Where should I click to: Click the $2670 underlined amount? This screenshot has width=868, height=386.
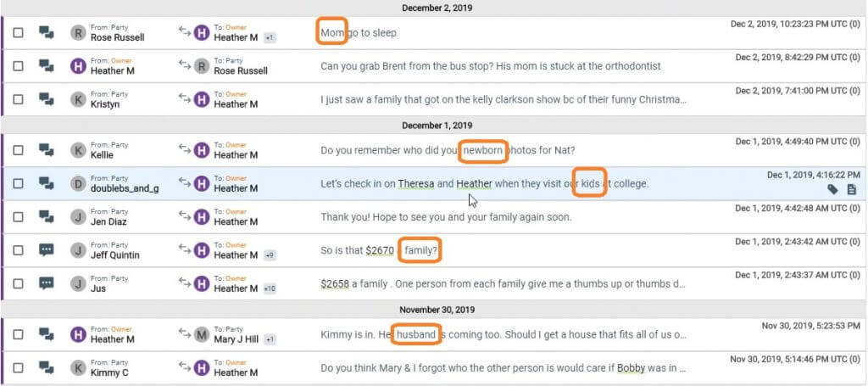coord(380,250)
